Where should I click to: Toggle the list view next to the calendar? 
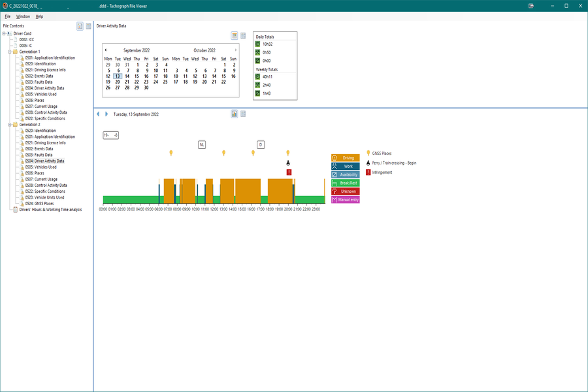point(243,36)
